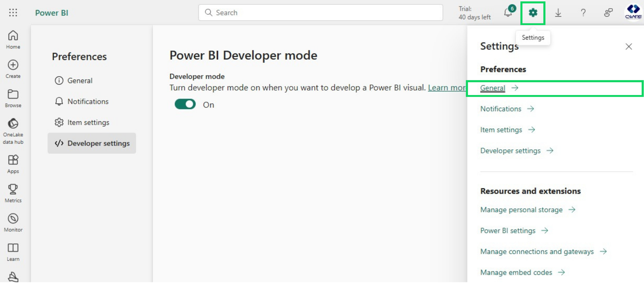This screenshot has width=644, height=283.
Task: Open the notifications bell icon
Action: 508,13
